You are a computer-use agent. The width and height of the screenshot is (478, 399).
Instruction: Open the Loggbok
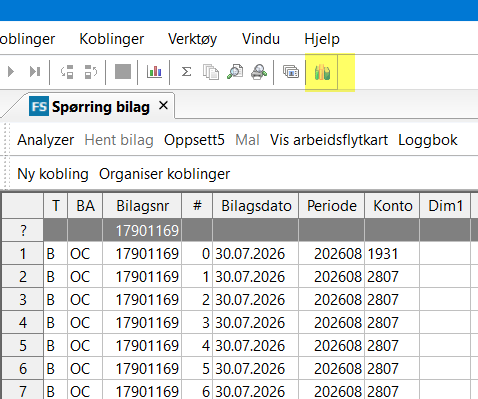(428, 140)
